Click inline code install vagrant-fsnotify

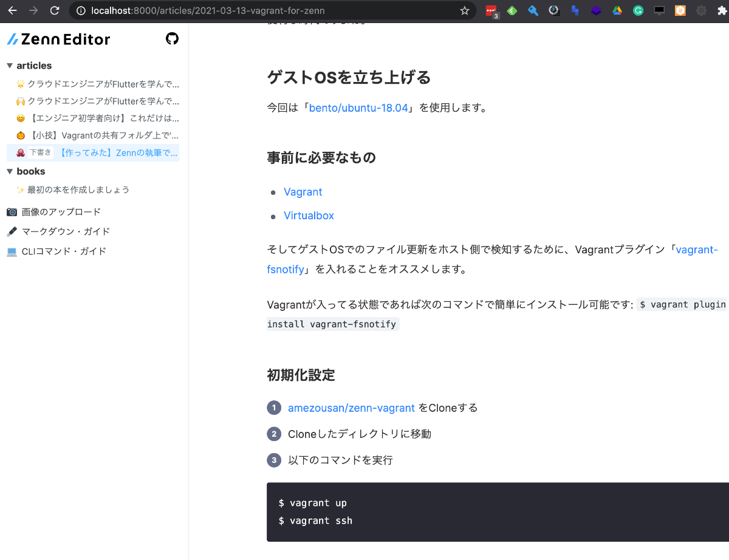(x=333, y=324)
